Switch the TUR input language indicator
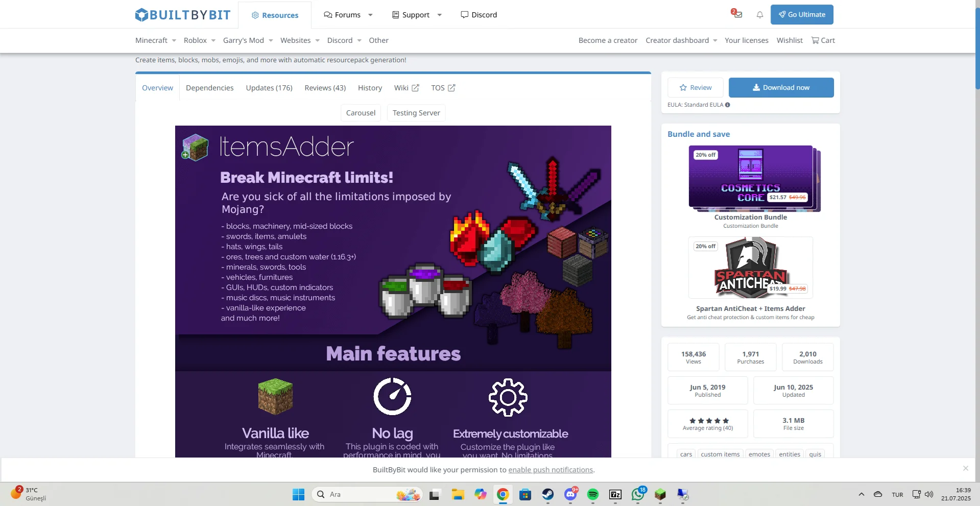 point(897,495)
